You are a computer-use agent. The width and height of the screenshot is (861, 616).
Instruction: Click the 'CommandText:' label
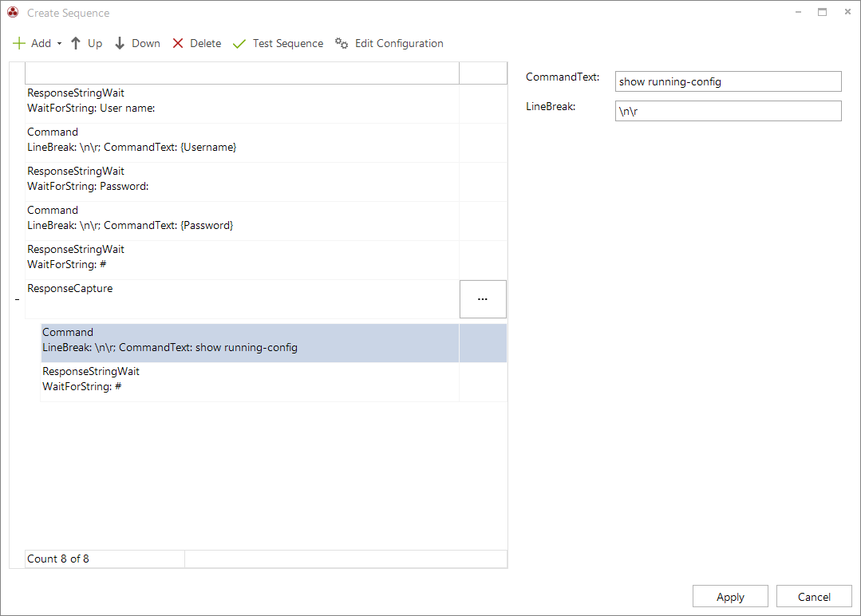(x=563, y=77)
